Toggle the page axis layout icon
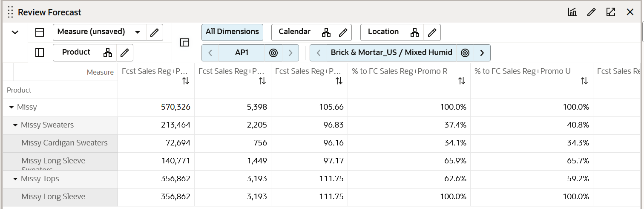Viewport: 644px width, 209px height. point(184,43)
